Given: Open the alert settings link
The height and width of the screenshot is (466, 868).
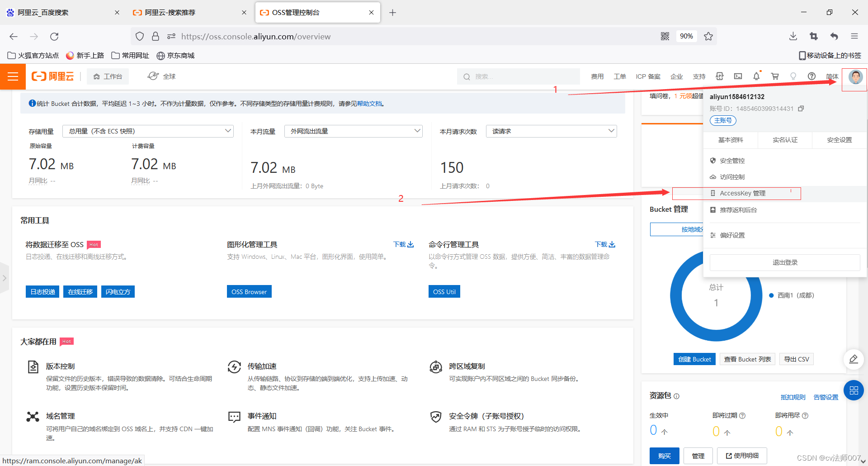Looking at the screenshot, I should tap(826, 397).
